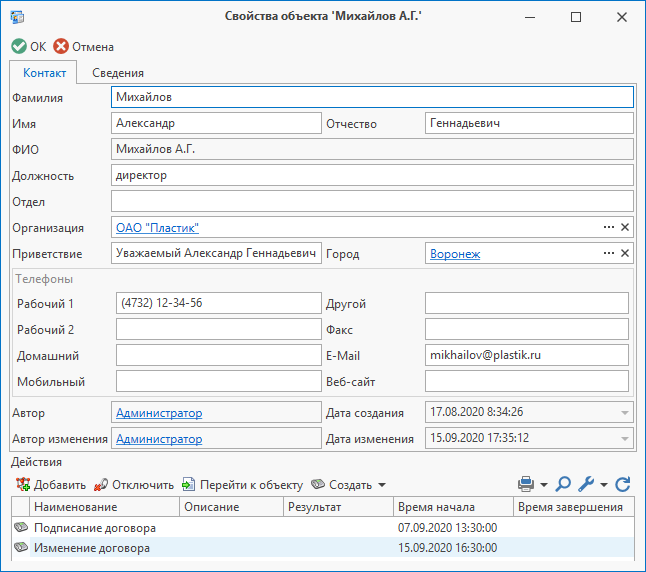Click into the ФИО field

(x=372, y=149)
